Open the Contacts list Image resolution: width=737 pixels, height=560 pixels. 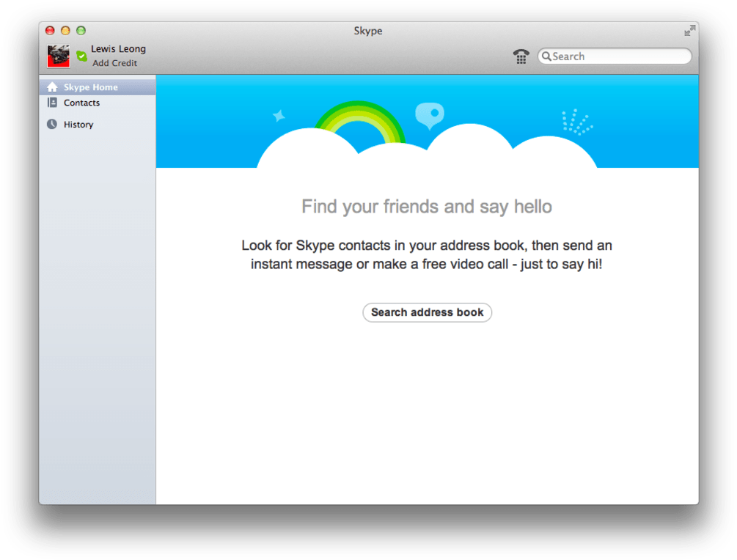[x=98, y=103]
